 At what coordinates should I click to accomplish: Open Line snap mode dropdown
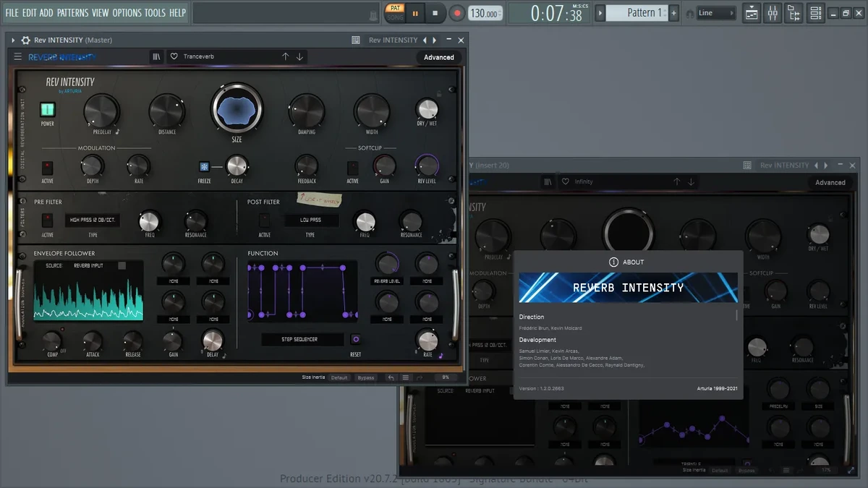pyautogui.click(x=715, y=13)
